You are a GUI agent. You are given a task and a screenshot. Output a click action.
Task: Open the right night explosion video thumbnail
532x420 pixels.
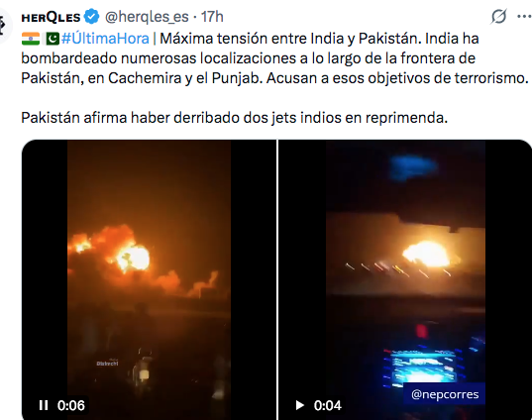coord(405,279)
